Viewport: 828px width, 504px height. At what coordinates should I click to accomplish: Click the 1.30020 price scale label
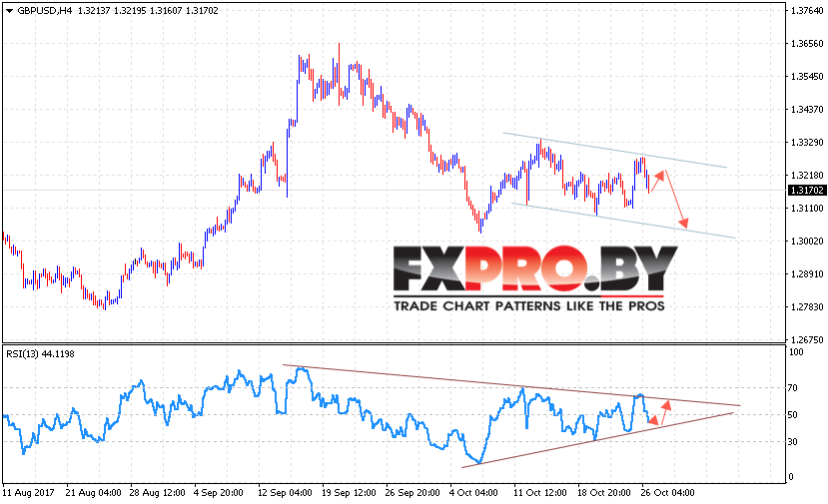coord(807,242)
